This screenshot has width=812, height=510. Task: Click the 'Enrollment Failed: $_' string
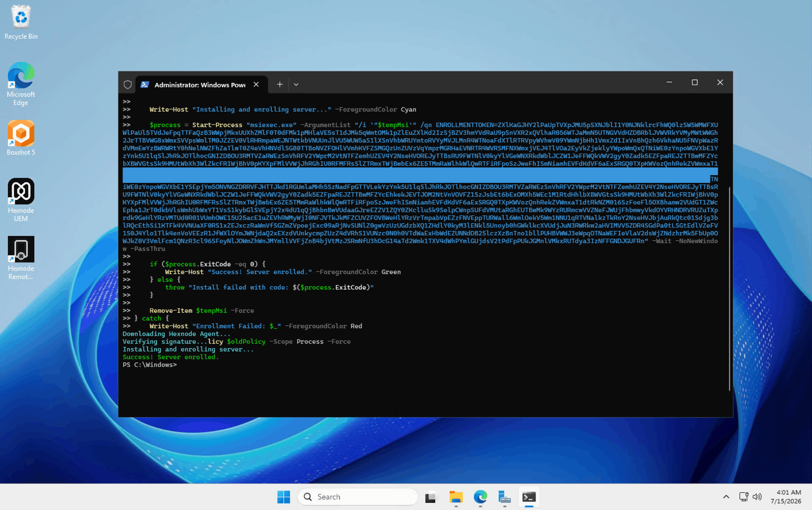point(237,326)
